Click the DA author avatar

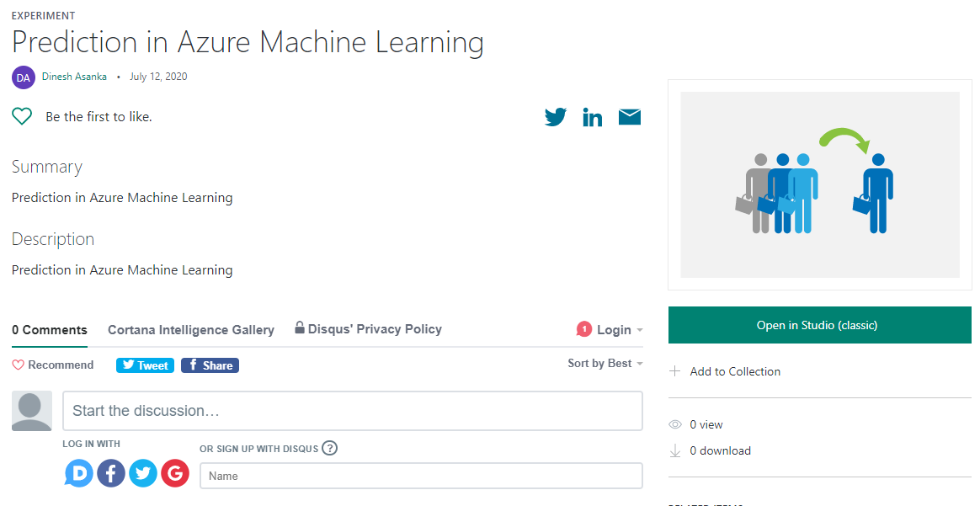point(24,77)
